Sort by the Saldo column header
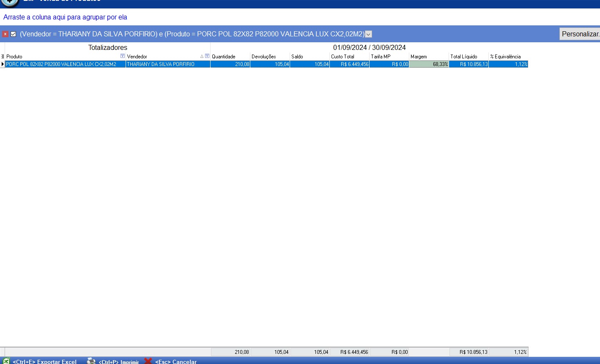The height and width of the screenshot is (364, 600). point(310,56)
